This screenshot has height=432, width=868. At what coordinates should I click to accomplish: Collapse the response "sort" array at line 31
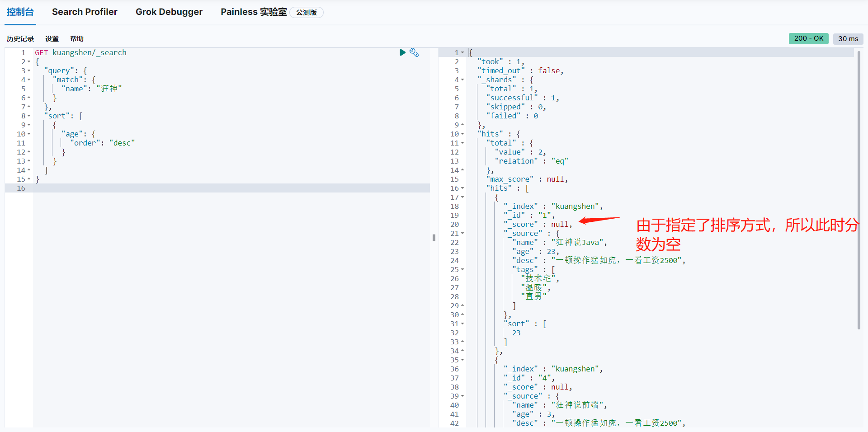tap(462, 324)
